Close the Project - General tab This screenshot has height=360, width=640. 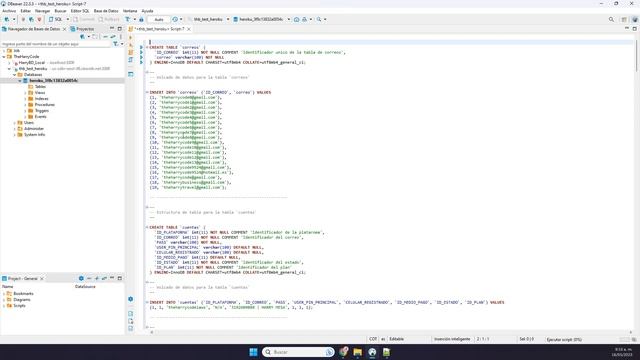click(x=42, y=278)
